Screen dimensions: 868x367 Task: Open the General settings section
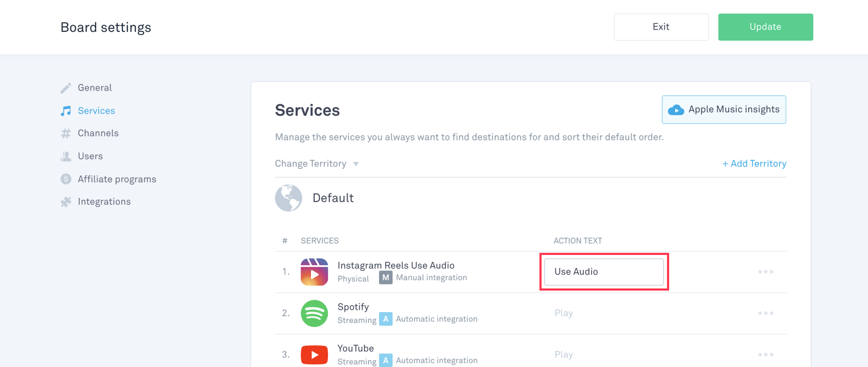coord(94,88)
